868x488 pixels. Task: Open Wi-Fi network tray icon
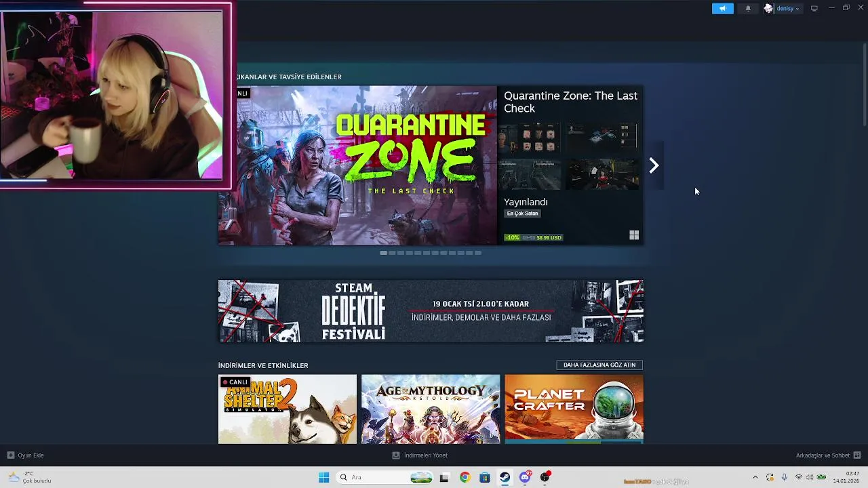(x=799, y=477)
